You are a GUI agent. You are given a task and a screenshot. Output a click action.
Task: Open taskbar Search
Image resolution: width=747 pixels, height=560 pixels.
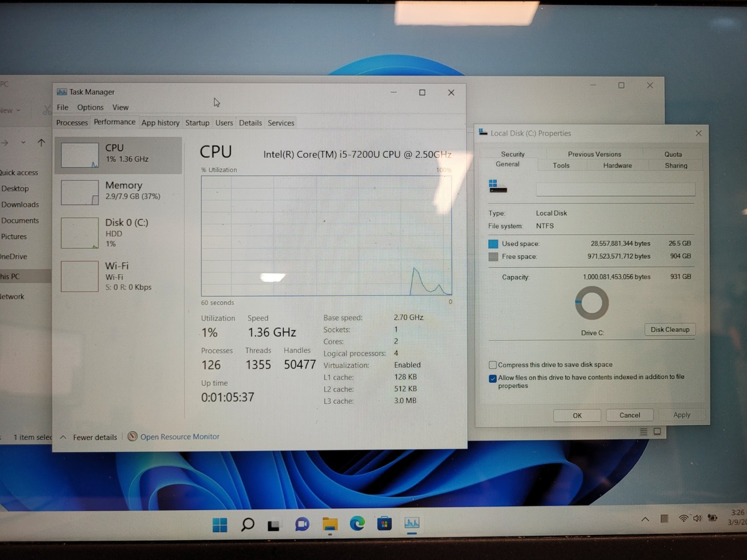tap(247, 525)
